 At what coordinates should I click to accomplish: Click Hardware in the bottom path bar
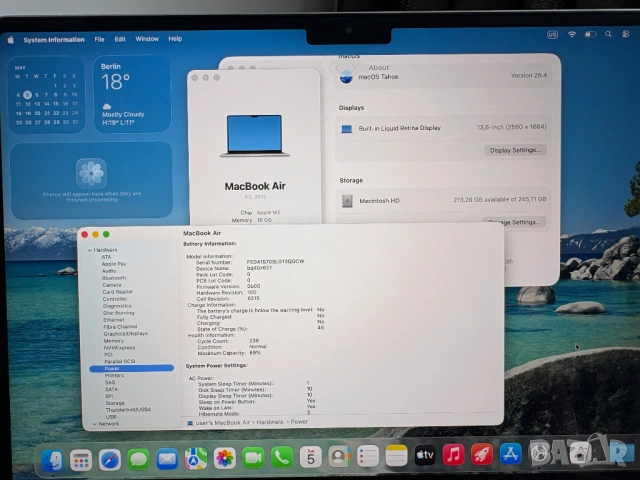coord(270,422)
